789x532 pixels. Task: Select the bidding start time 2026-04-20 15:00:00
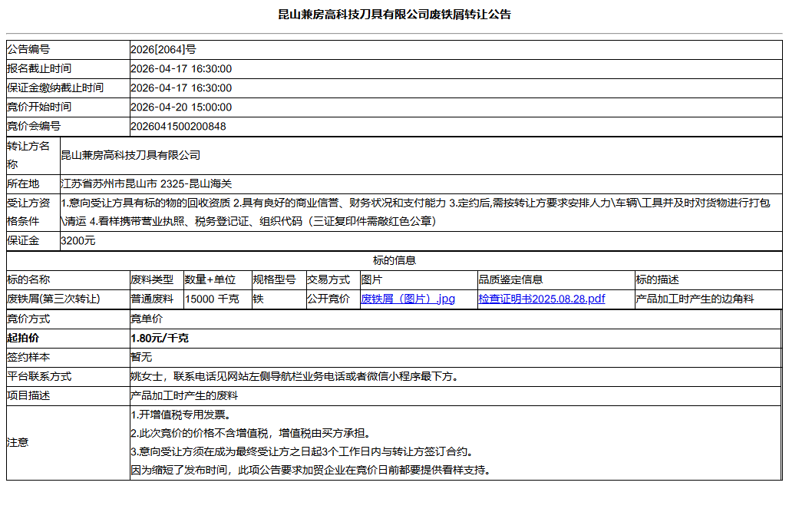tap(181, 107)
